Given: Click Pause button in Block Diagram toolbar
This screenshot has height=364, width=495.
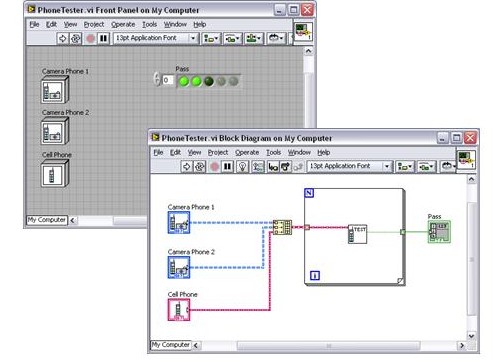Looking at the screenshot, I should 228,166.
